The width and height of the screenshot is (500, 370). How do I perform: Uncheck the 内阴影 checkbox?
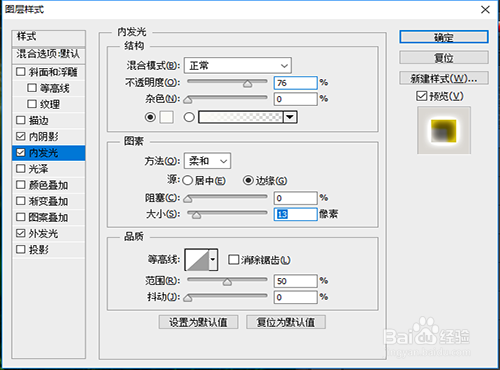(x=21, y=136)
